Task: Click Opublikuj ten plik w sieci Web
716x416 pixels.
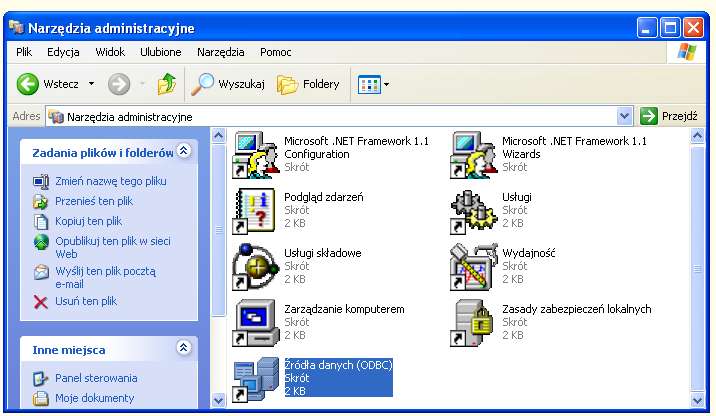Action: point(113,247)
